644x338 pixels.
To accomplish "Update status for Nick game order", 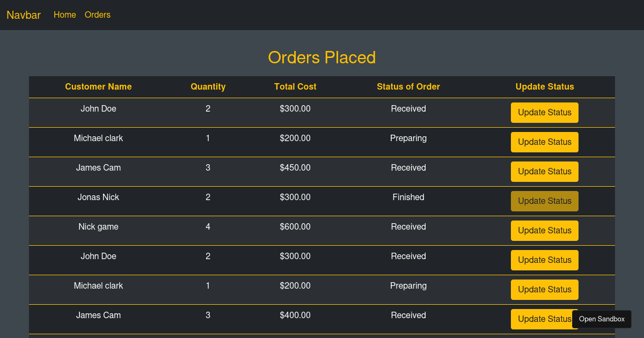I will (544, 231).
